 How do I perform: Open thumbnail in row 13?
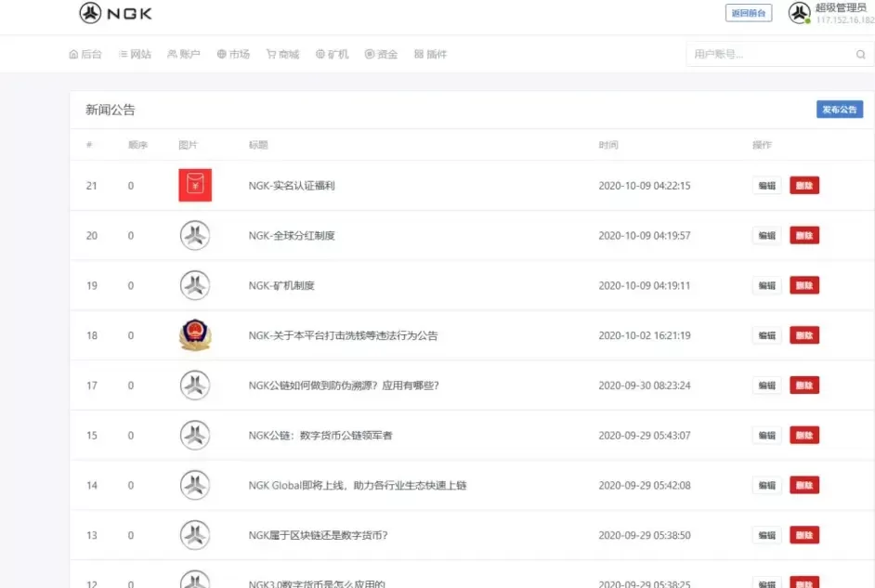coord(195,535)
